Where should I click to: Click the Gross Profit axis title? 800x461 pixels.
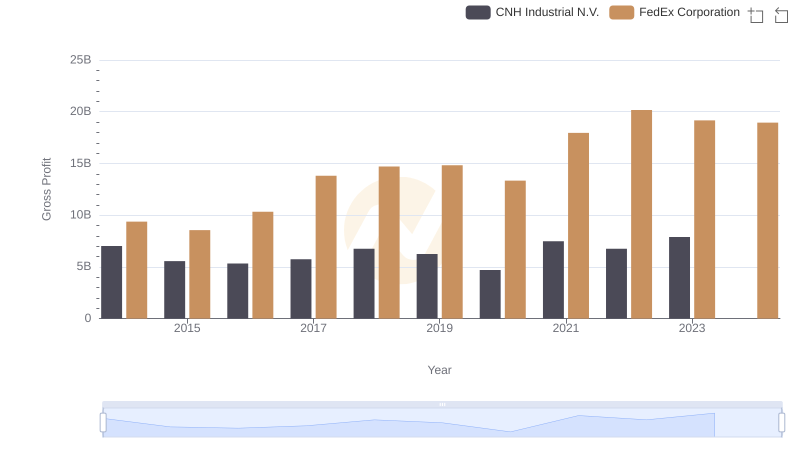click(46, 189)
